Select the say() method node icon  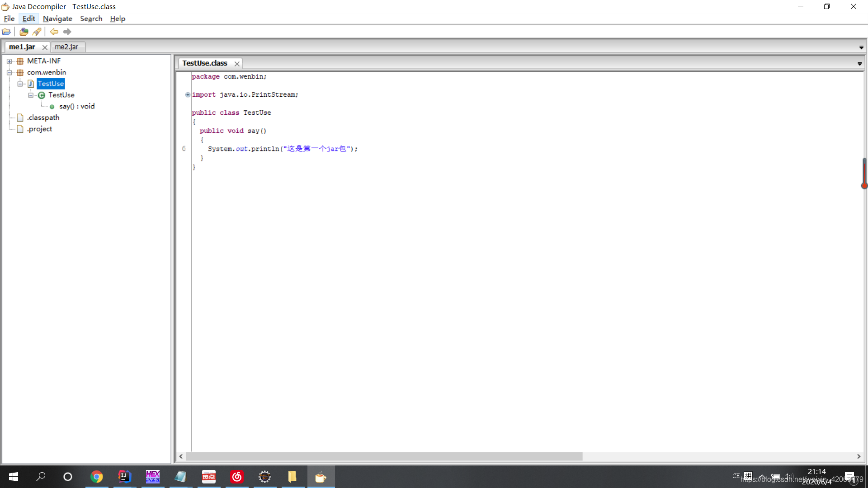pyautogui.click(x=52, y=107)
